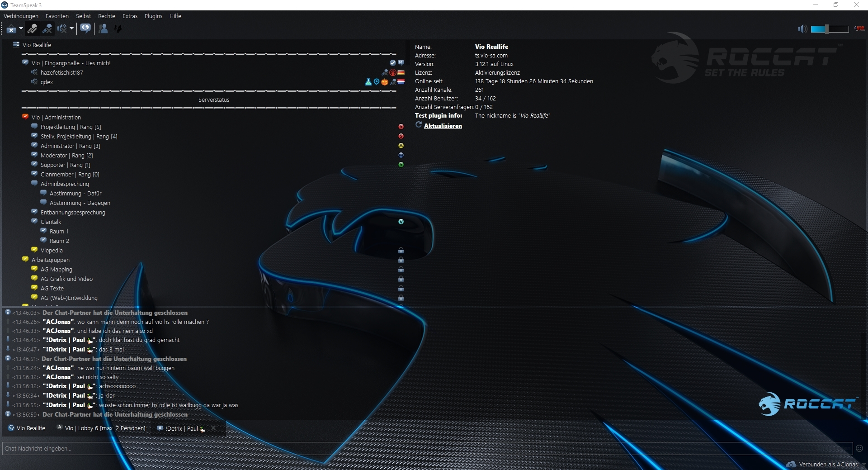
Task: Select AG Grafik und Video channel
Action: pyautogui.click(x=66, y=279)
